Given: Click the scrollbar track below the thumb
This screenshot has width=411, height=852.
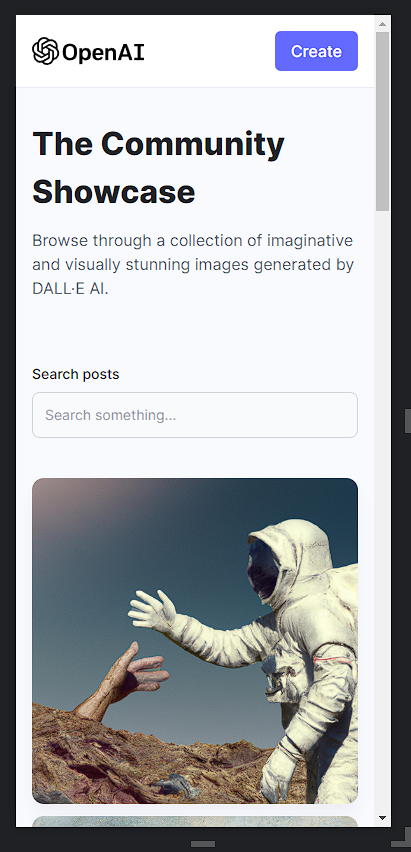Looking at the screenshot, I should tap(382, 511).
